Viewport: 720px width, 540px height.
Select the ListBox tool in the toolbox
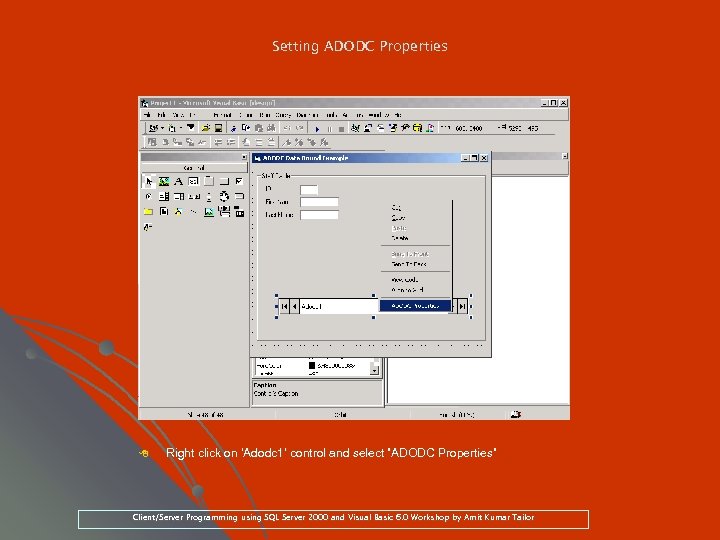coord(179,197)
